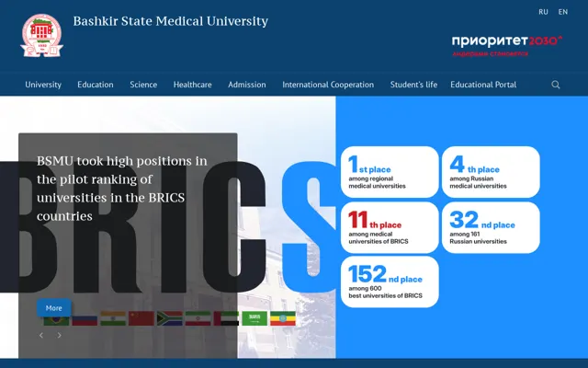The width and height of the screenshot is (588, 368).
Task: Open the University menu
Action: [x=43, y=85]
